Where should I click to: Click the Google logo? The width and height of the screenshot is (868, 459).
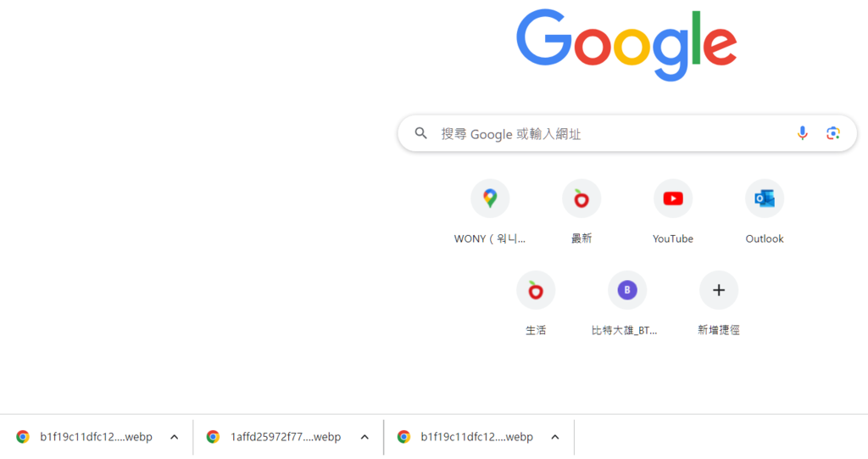pos(626,45)
